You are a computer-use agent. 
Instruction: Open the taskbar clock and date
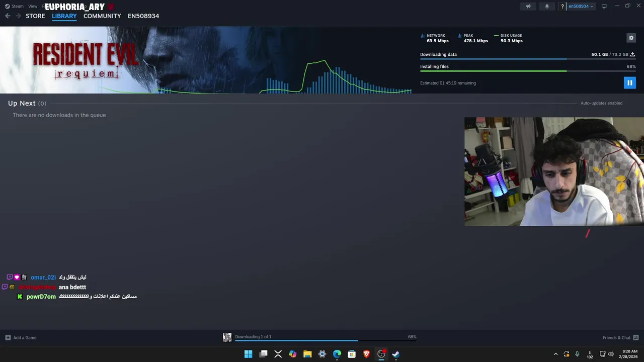pos(630,354)
